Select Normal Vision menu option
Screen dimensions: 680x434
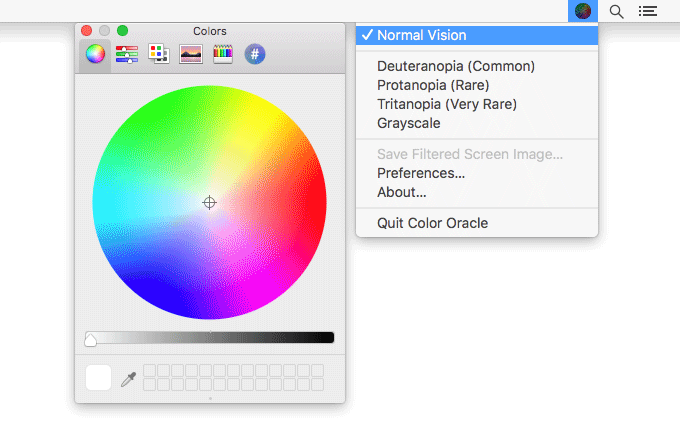tap(421, 35)
